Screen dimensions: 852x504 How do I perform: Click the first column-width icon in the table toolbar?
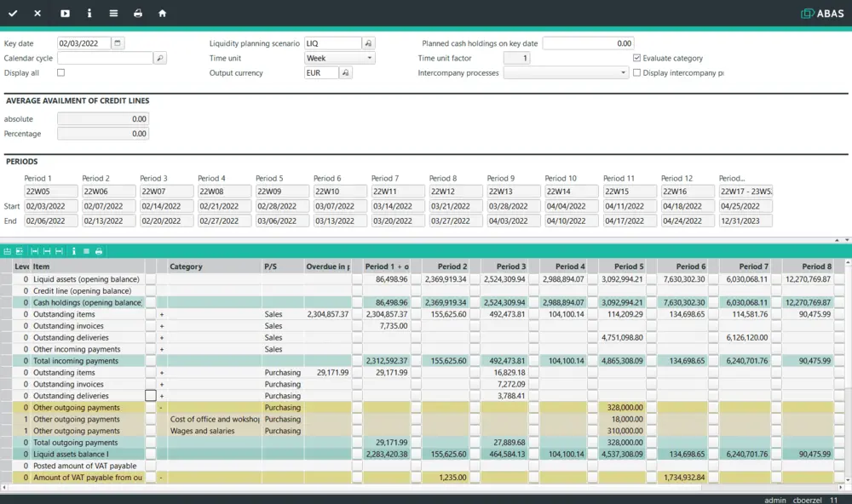pos(35,251)
